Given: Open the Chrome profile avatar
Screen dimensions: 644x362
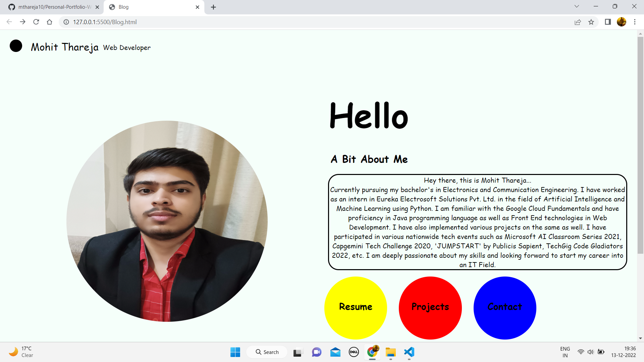Looking at the screenshot, I should point(622,22).
